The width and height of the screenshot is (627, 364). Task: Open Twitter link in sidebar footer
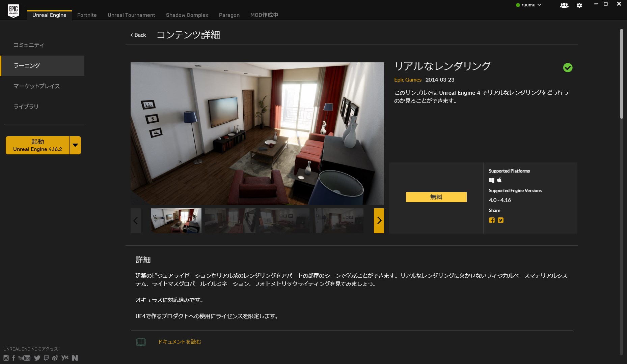(x=37, y=358)
